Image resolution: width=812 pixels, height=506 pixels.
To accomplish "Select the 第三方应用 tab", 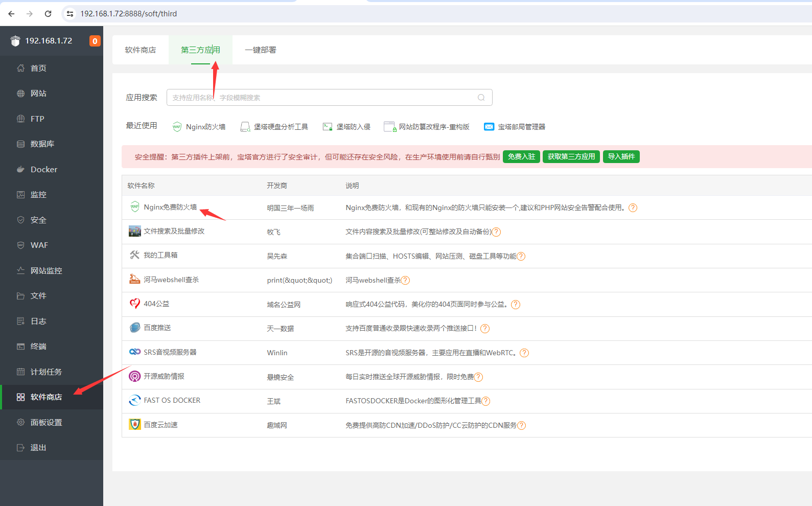I will [x=200, y=50].
